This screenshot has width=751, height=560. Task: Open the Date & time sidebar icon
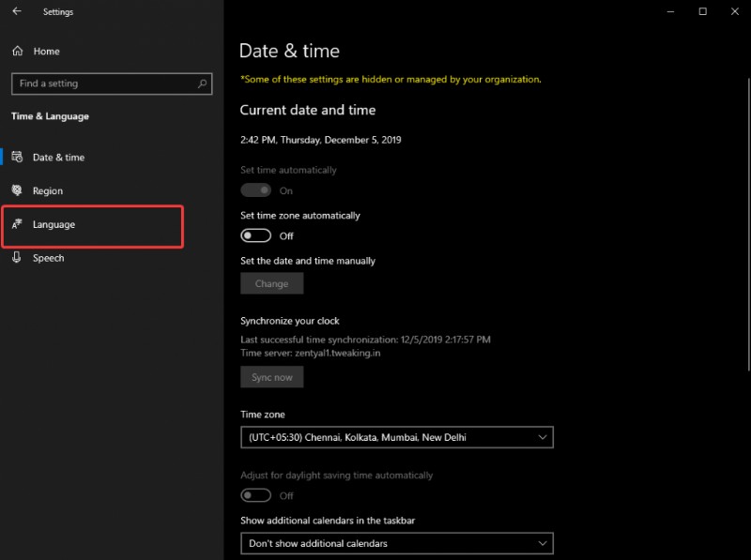pos(19,157)
